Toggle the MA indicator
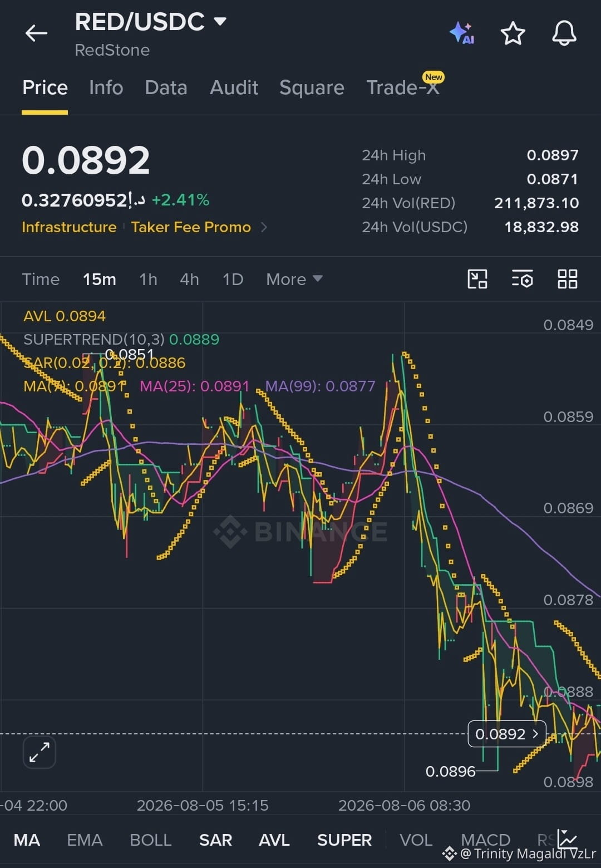This screenshot has width=601, height=868. pos(27,840)
